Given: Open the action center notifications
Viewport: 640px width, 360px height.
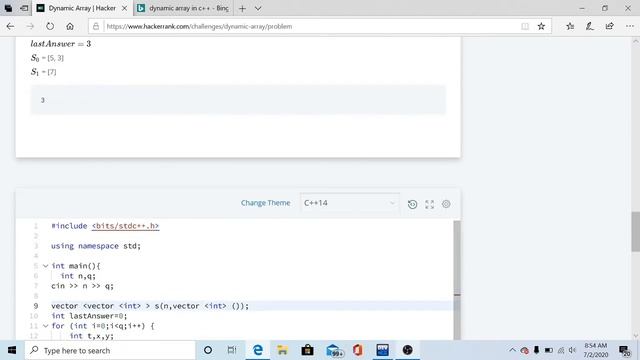Looking at the screenshot, I should click(624, 350).
